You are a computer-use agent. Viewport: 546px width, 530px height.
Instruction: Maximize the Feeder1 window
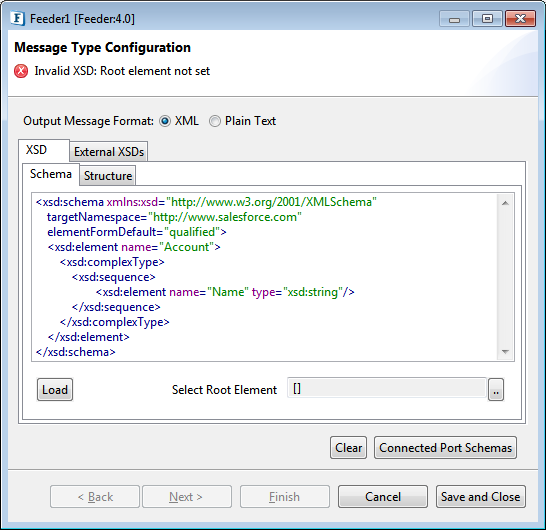(x=487, y=19)
